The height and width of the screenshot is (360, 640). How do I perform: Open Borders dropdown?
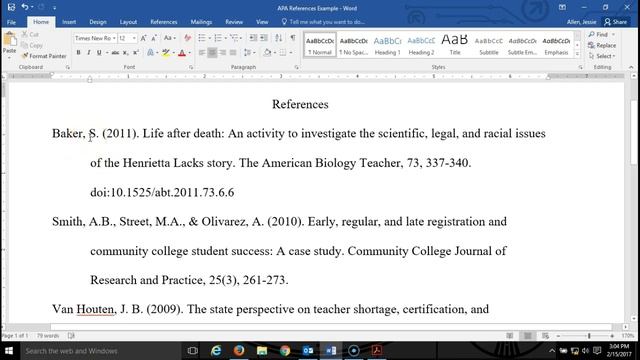[291, 53]
